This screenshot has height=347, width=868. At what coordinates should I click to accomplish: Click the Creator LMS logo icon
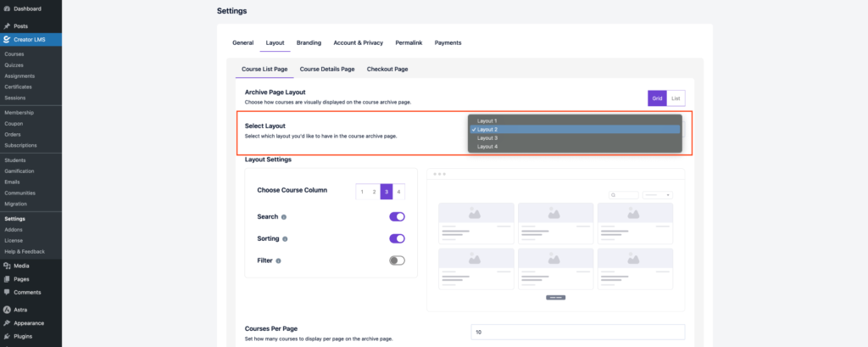(x=7, y=39)
